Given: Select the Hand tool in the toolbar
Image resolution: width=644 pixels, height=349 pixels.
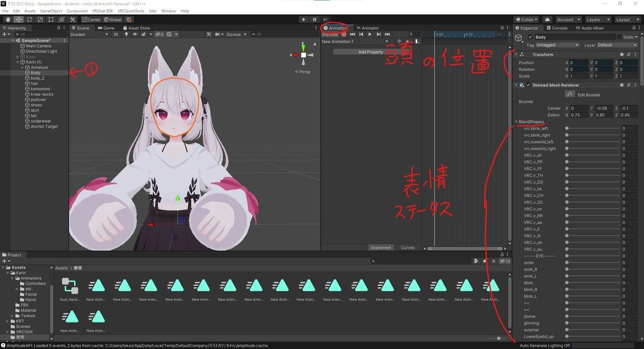Looking at the screenshot, I should click(x=7, y=19).
